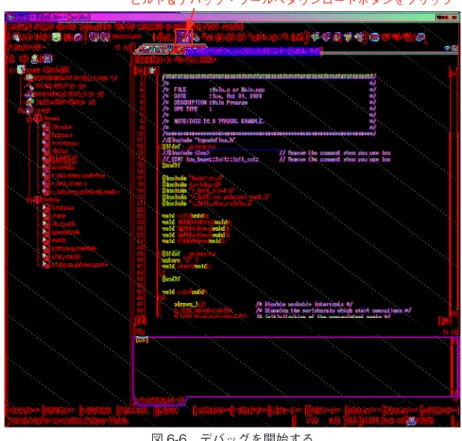Viewport: 462px width, 441px height.
Task: Click the light blue icon ending the toolbar
Action: point(421,37)
